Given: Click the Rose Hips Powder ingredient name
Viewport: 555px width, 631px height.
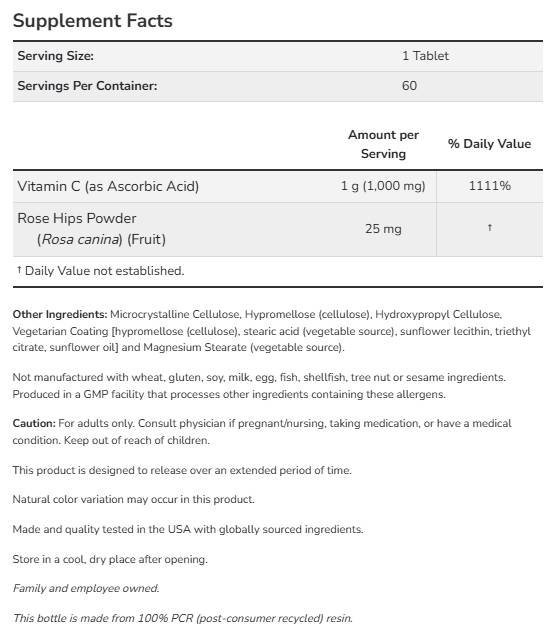Looking at the screenshot, I should click(x=77, y=218).
